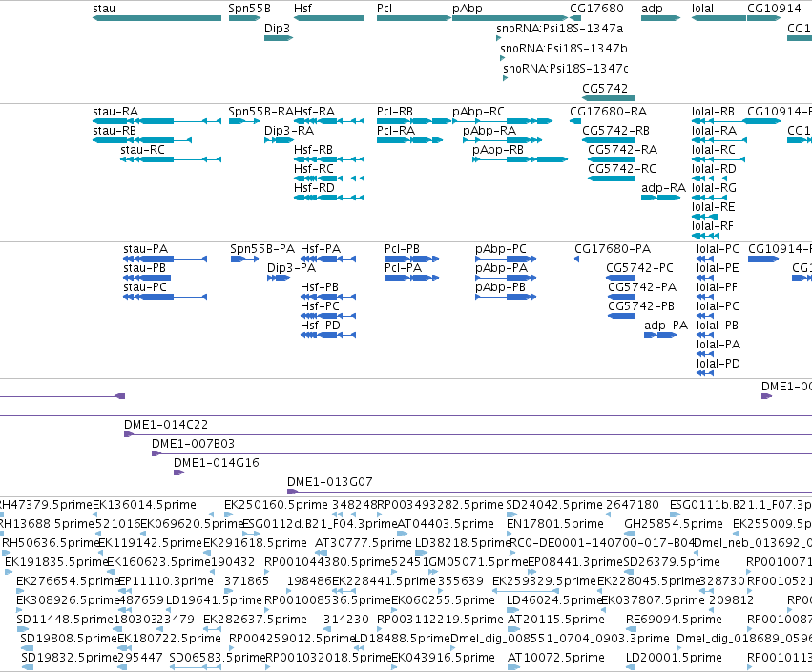Viewport: 812px width, 672px height.
Task: Open the Spn55B-PA protein label
Action: point(262,249)
